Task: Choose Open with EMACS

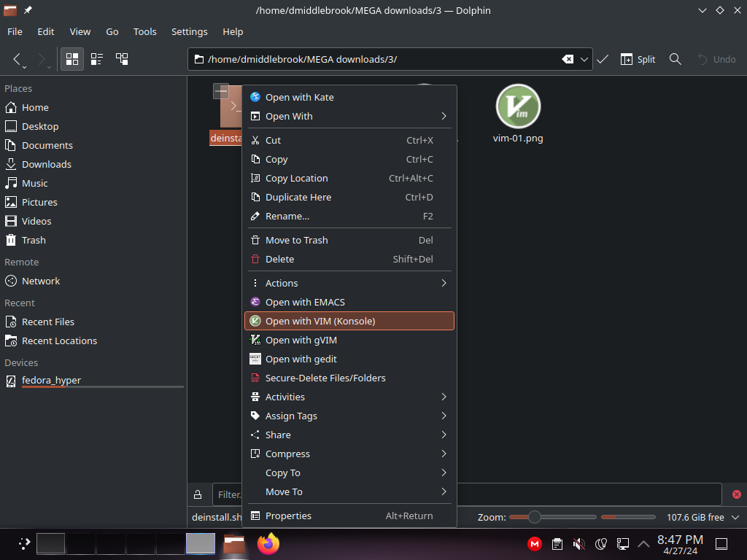Action: 349,302
